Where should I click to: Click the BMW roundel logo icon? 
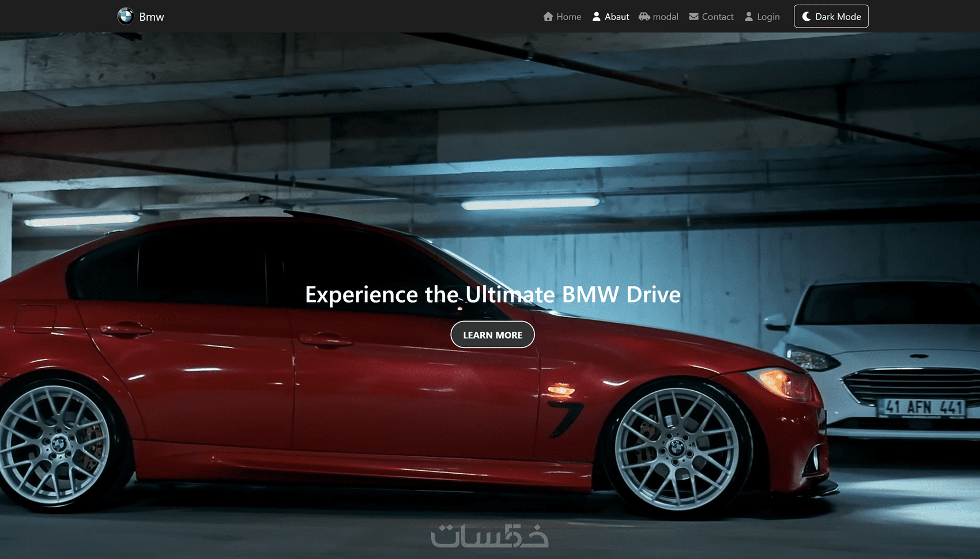click(x=126, y=16)
